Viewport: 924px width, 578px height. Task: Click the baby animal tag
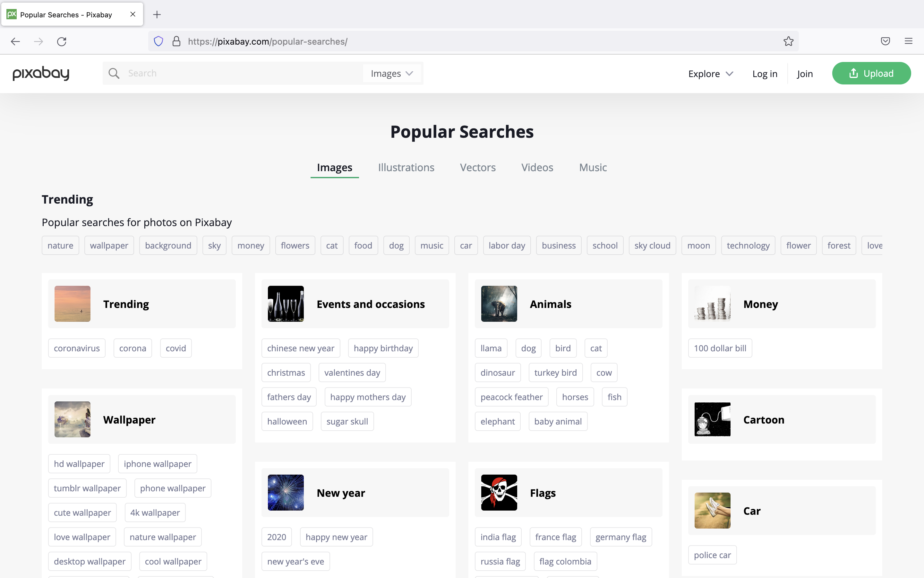pyautogui.click(x=558, y=421)
